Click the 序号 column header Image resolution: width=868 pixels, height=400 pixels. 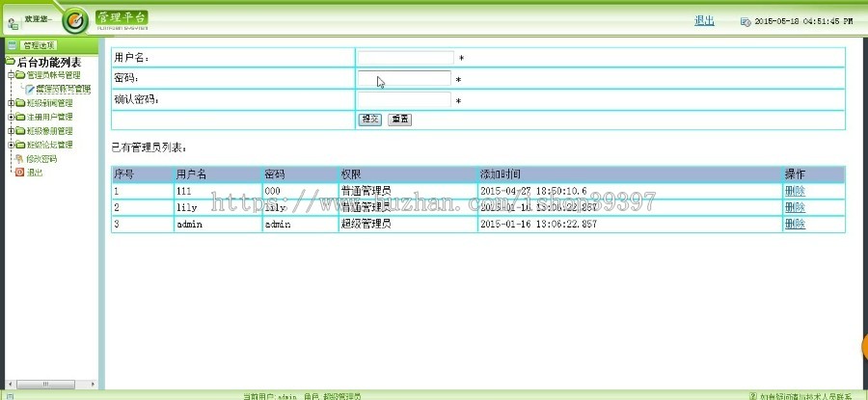click(143, 174)
